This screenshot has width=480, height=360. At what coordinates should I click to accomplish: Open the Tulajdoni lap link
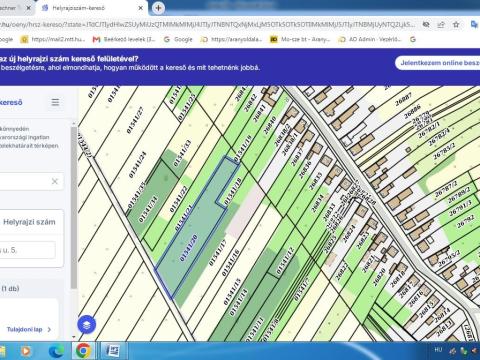coord(29,329)
